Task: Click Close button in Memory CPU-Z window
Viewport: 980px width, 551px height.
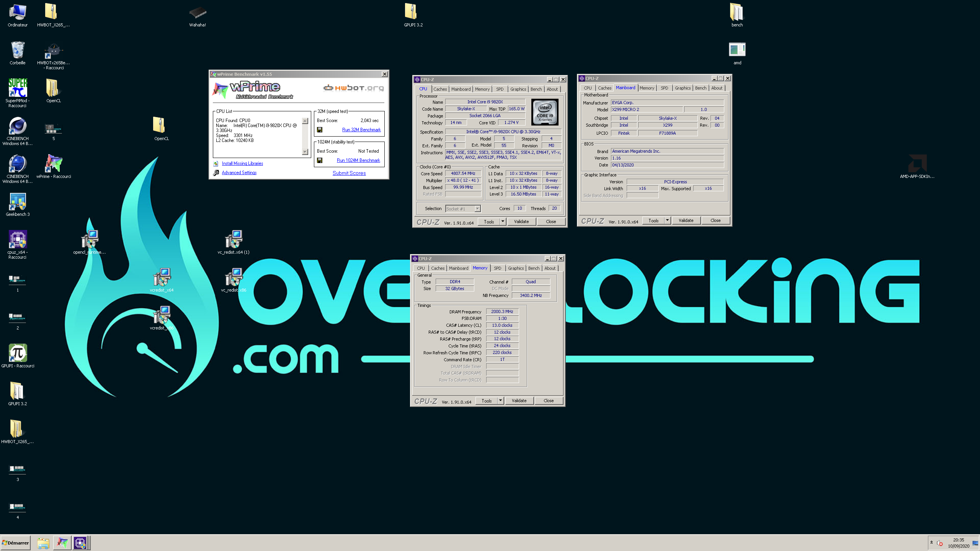Action: [549, 401]
